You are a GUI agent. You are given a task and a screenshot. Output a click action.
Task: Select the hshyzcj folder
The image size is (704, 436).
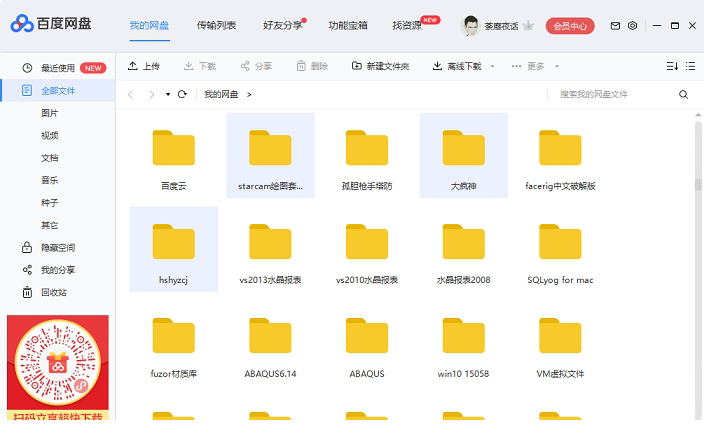pyautogui.click(x=173, y=249)
